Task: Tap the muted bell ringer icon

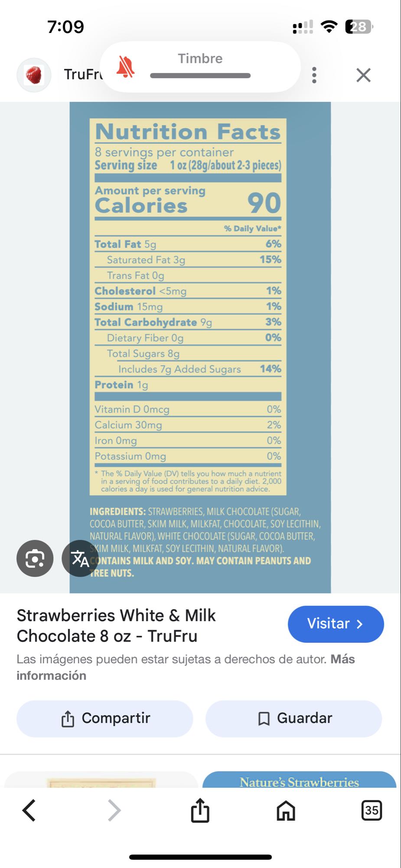Action: 126,68
